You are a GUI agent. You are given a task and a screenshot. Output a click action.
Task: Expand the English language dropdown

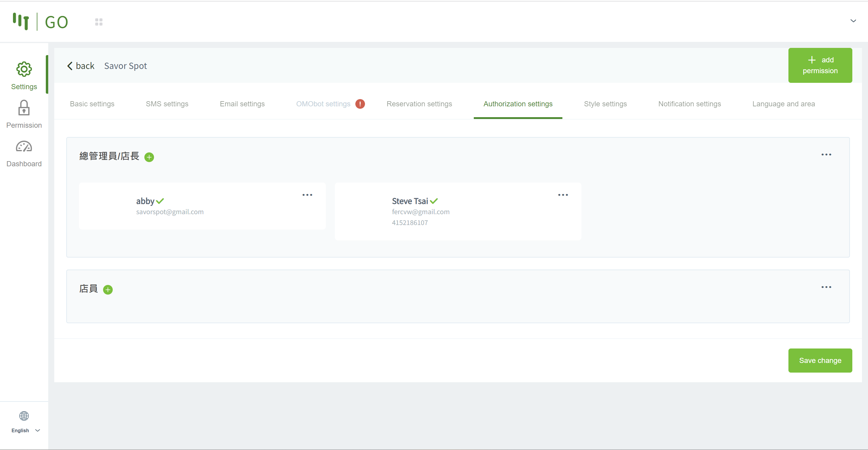(x=26, y=430)
